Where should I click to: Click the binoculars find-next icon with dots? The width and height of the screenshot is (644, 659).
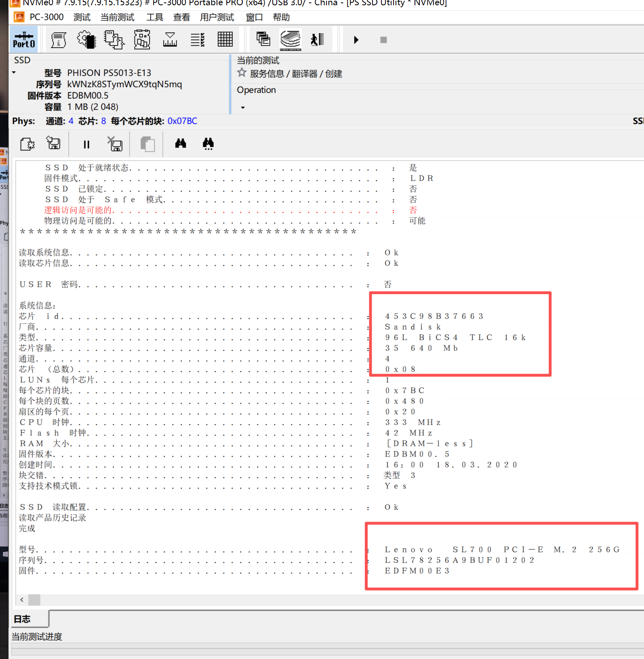tap(208, 143)
